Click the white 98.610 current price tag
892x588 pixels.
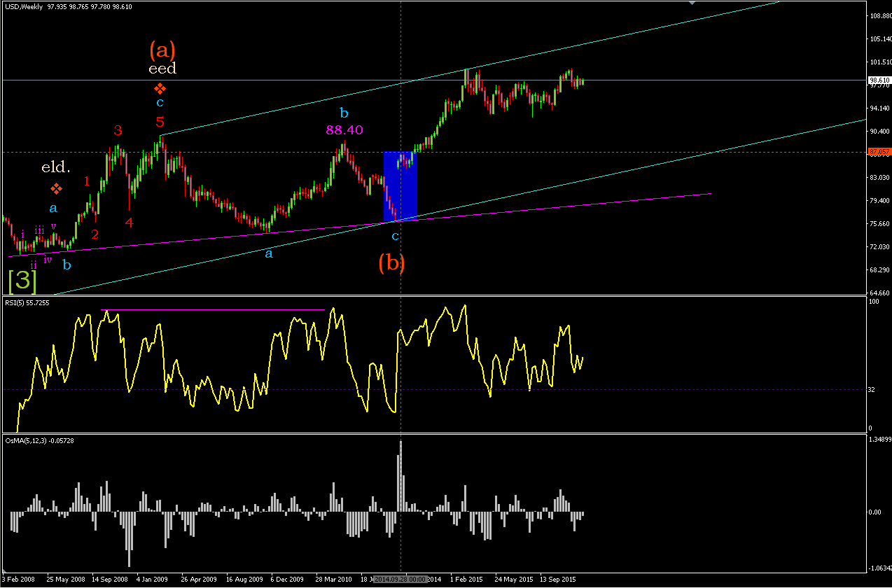tap(878, 80)
